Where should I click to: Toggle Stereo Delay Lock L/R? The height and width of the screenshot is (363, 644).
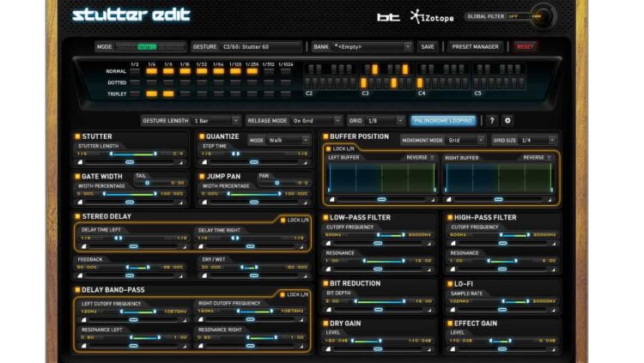[283, 221]
